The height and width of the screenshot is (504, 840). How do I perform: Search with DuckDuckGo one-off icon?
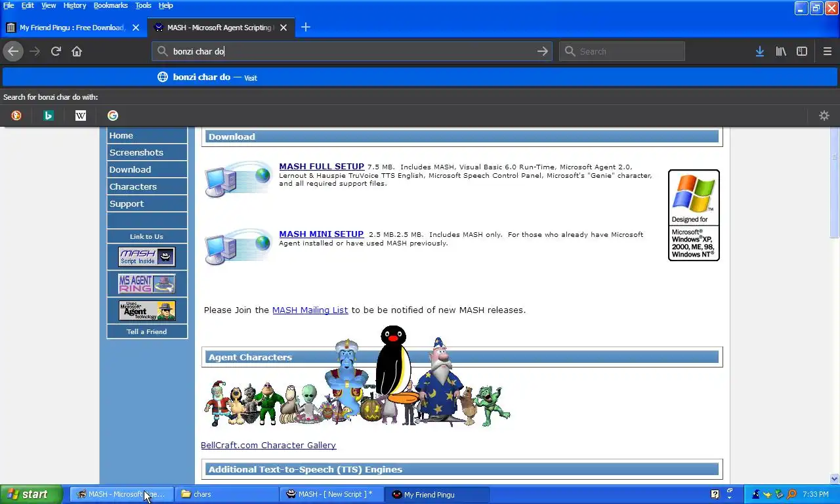[16, 115]
